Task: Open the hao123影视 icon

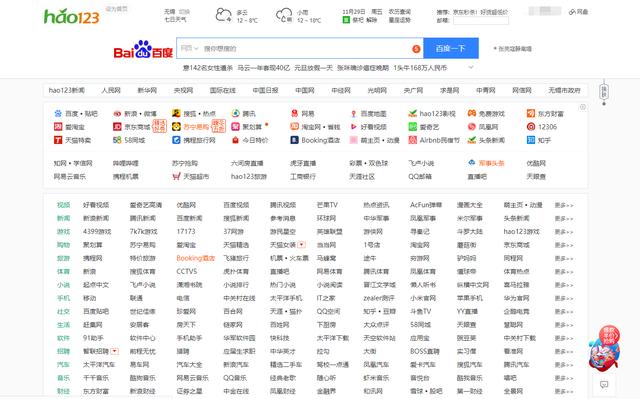Action: [x=413, y=113]
